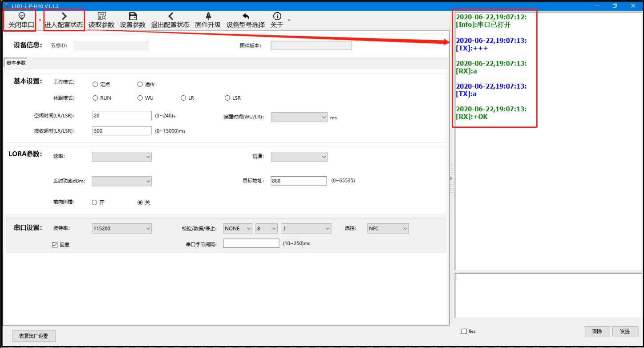The width and height of the screenshot is (644, 348).
Task: Select the WU sleep mode radio button
Action: click(140, 98)
